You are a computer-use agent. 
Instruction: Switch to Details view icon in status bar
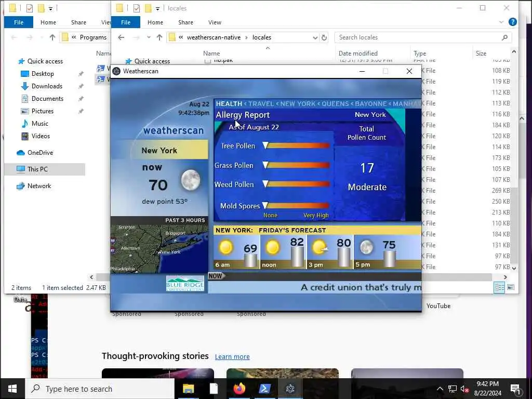499,288
